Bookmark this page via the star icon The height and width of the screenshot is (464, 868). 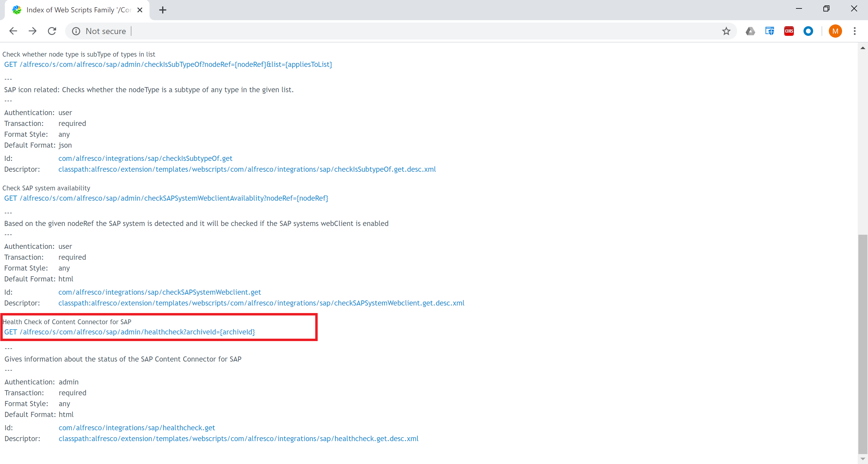click(x=726, y=31)
